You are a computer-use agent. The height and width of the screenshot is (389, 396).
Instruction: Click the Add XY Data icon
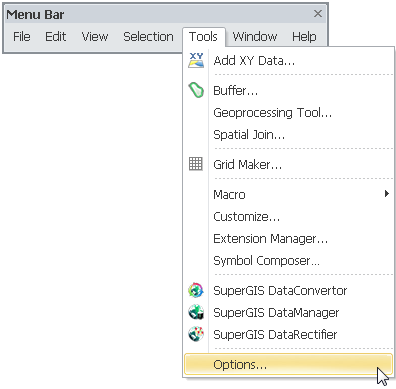[196, 60]
